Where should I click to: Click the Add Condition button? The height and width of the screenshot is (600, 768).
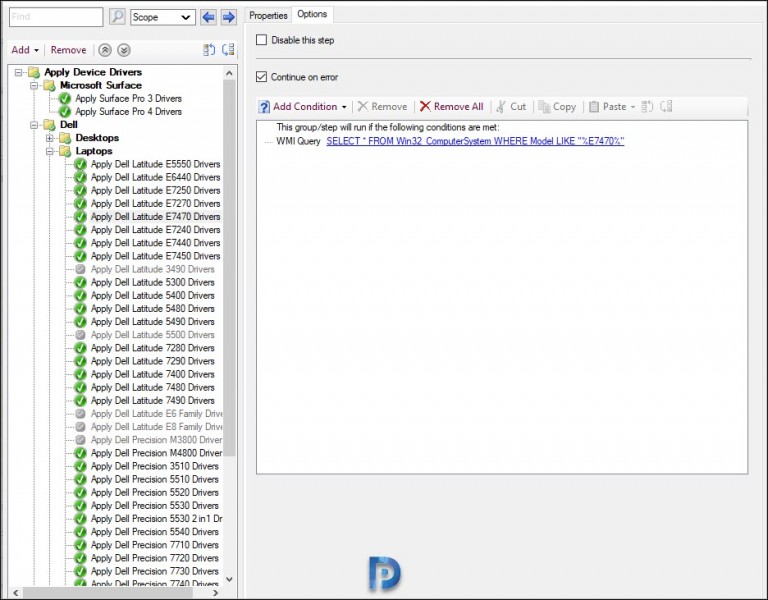coord(305,107)
